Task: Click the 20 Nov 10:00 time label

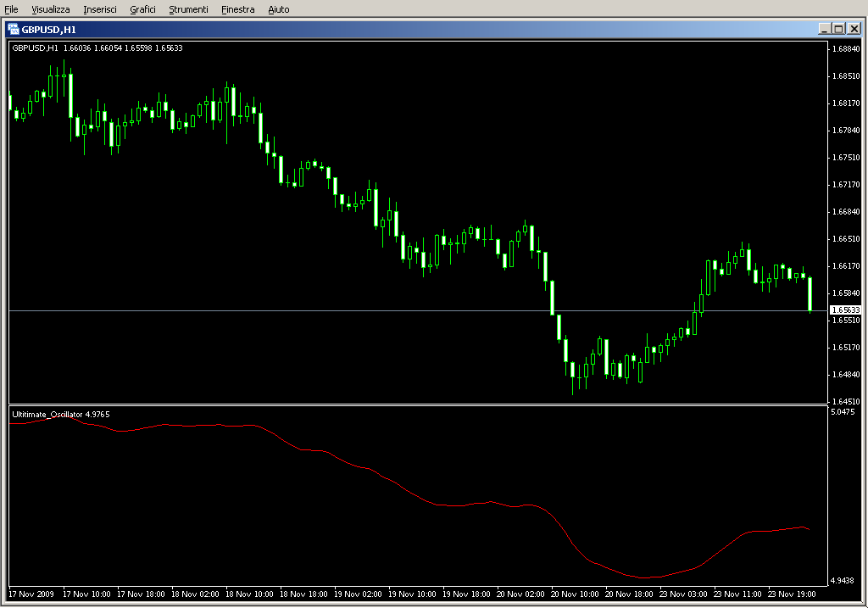Action: pyautogui.click(x=575, y=594)
